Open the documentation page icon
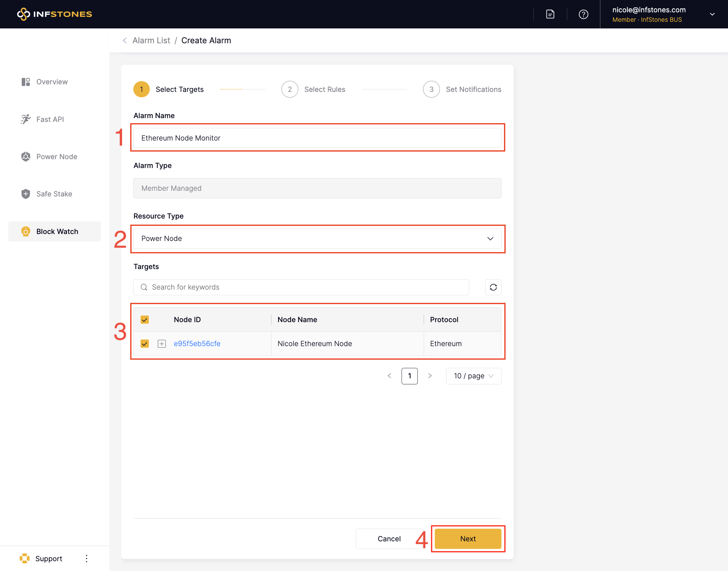 550,14
